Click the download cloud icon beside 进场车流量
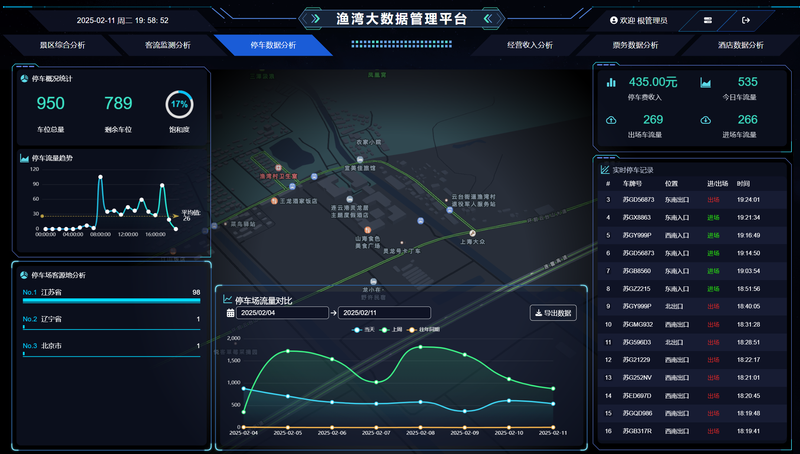Viewport: 800px width, 454px height. (x=705, y=120)
